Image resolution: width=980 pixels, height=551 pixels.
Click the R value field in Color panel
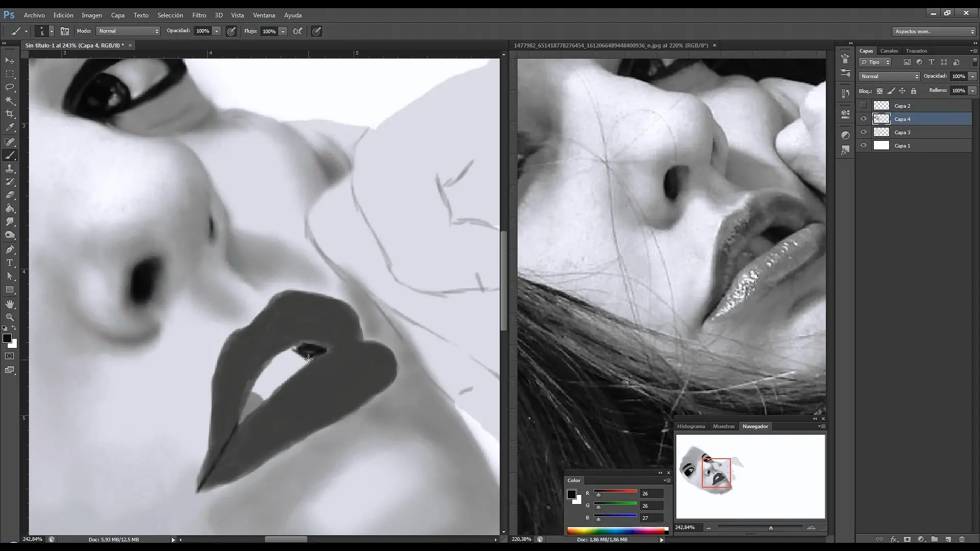(652, 493)
